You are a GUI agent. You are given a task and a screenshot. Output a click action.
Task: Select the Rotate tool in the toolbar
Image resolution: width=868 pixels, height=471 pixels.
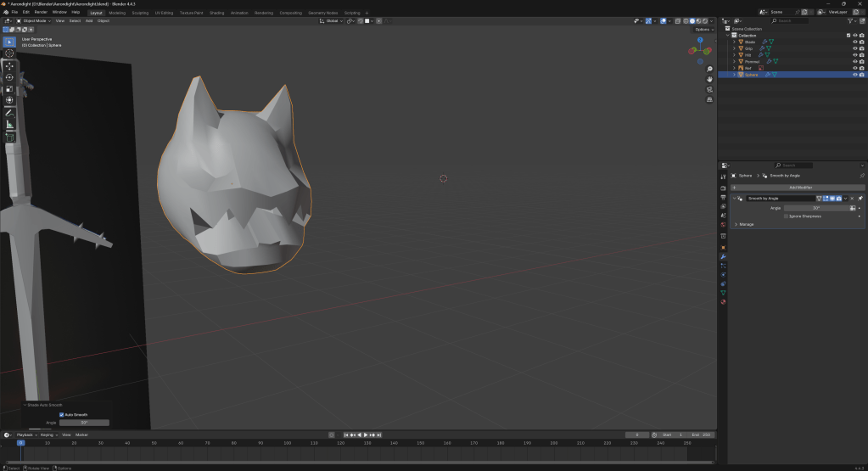pyautogui.click(x=9, y=77)
